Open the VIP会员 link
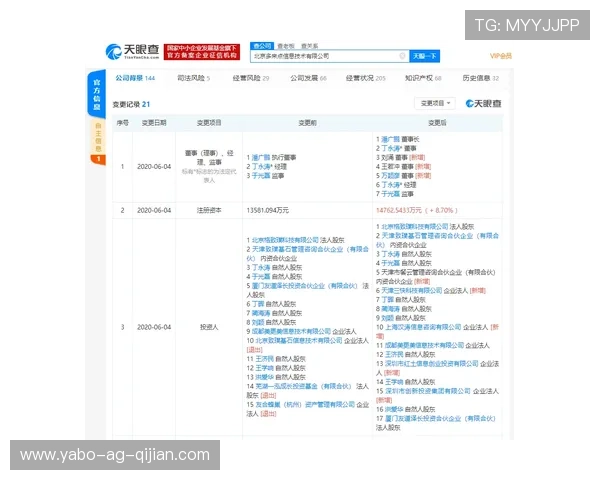 tap(501, 56)
